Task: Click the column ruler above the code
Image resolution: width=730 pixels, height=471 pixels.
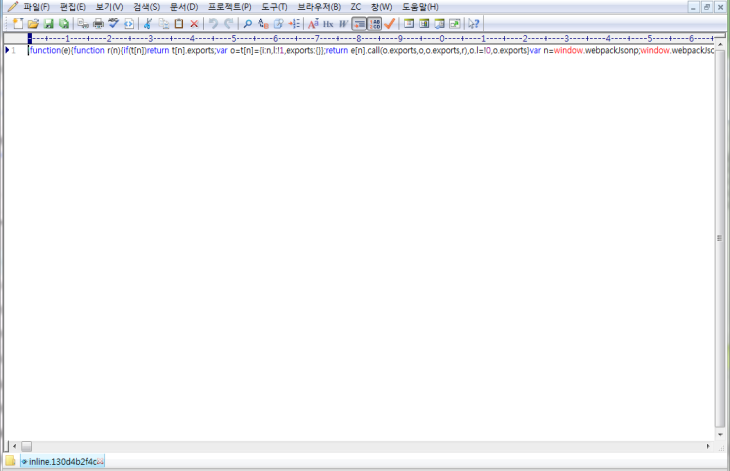Action: pos(371,38)
